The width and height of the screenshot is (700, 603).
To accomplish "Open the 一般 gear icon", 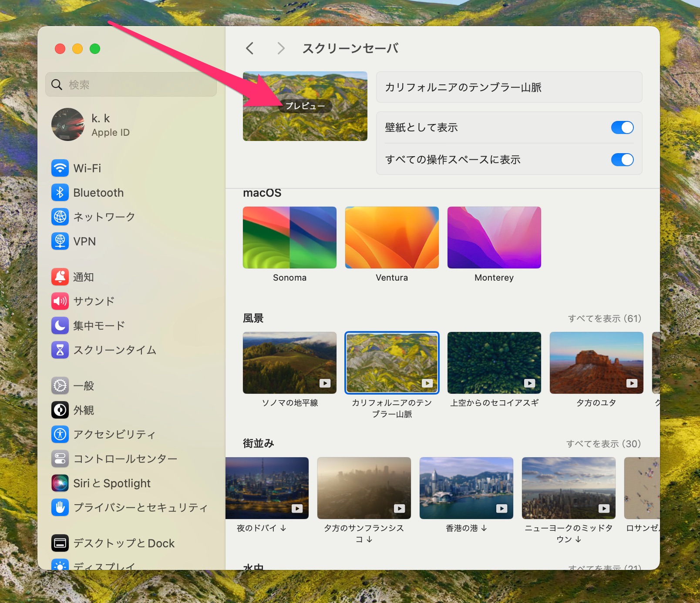I will pyautogui.click(x=60, y=385).
